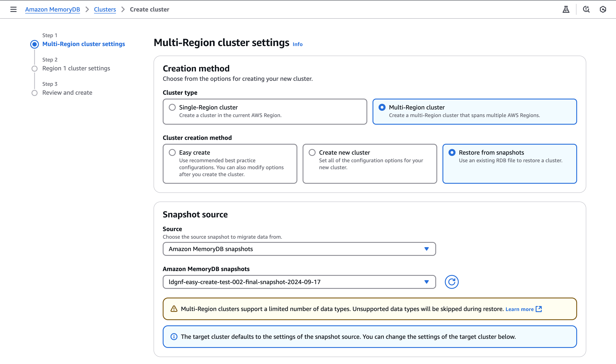Navigate to Clusters breadcrumb link
Screen dimensions: 616x364
click(105, 9)
